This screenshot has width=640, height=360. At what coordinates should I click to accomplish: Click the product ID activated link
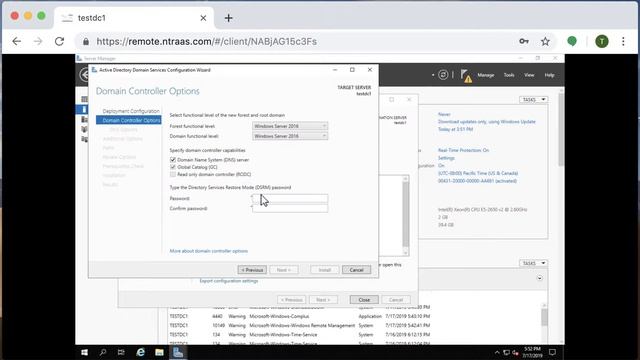pyautogui.click(x=477, y=181)
